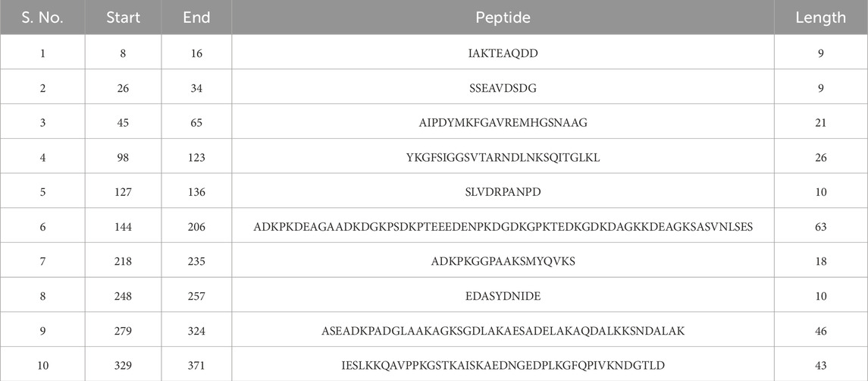
Task: Click start value 144 cell
Action: click(123, 227)
